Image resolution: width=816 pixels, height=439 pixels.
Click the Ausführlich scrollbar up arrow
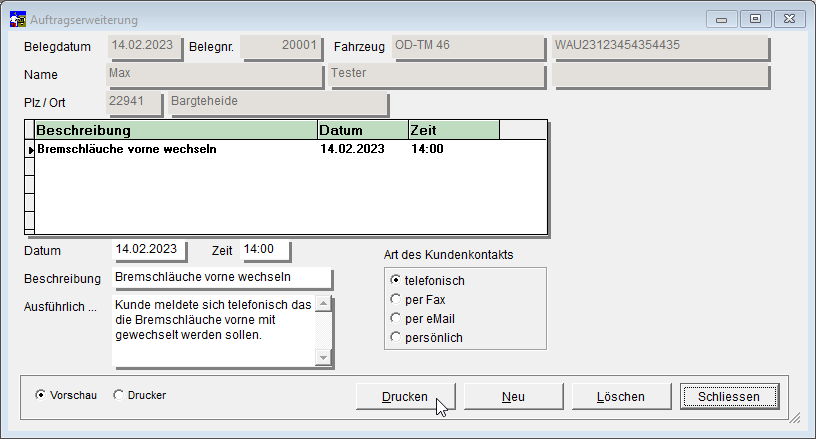[x=323, y=303]
